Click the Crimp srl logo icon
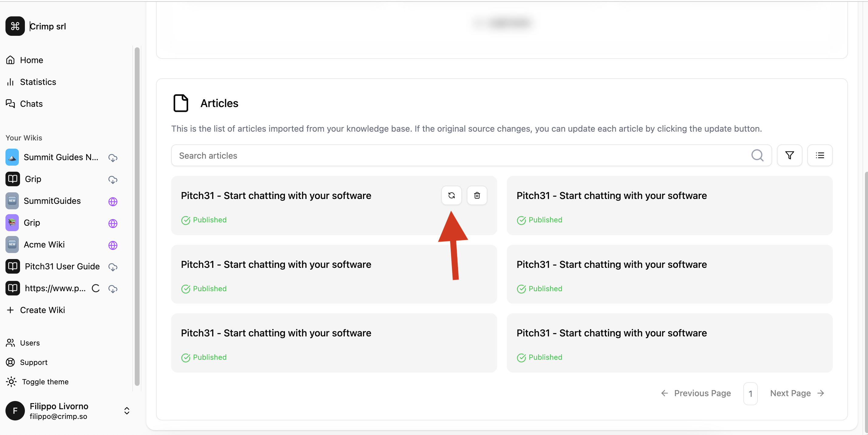 pos(15,26)
